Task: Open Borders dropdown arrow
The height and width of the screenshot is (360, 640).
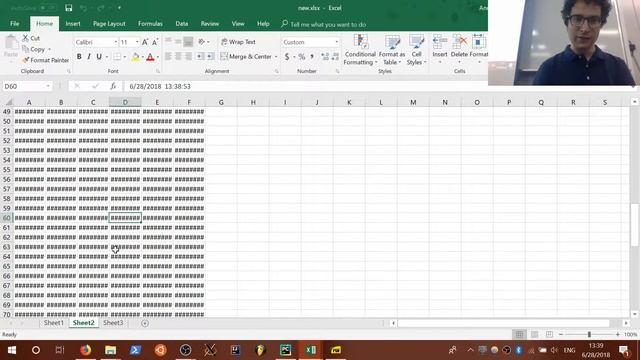Action: click(x=124, y=57)
